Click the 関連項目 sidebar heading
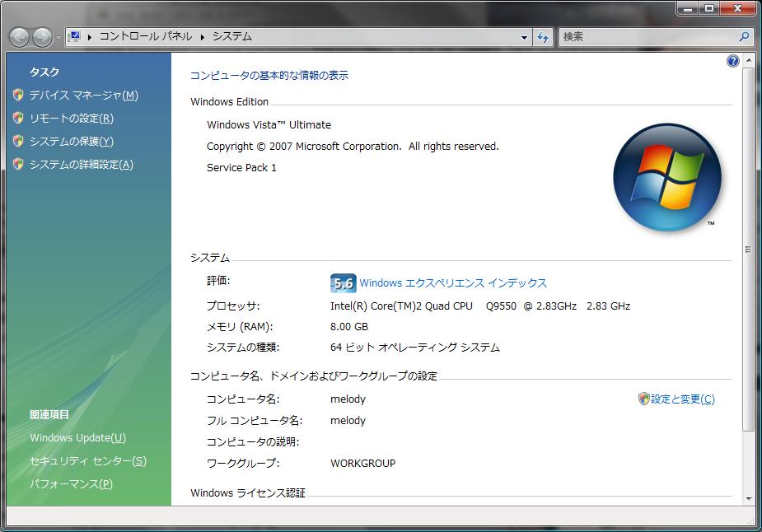This screenshot has height=532, width=762. pyautogui.click(x=49, y=414)
